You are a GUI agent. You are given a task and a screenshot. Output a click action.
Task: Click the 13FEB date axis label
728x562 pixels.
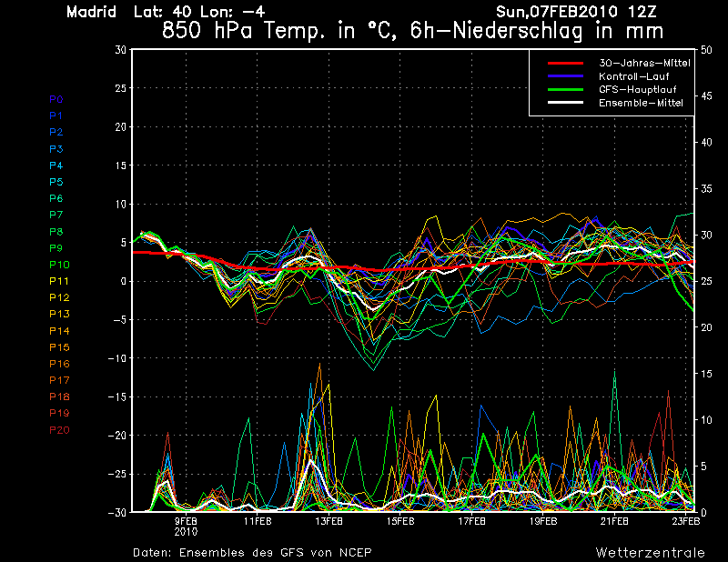(329, 522)
